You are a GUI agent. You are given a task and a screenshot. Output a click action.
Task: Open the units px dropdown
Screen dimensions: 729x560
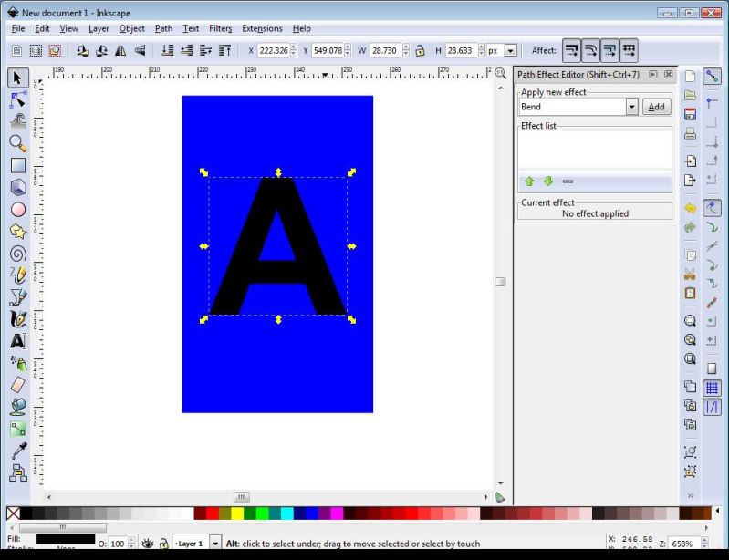pyautogui.click(x=511, y=50)
